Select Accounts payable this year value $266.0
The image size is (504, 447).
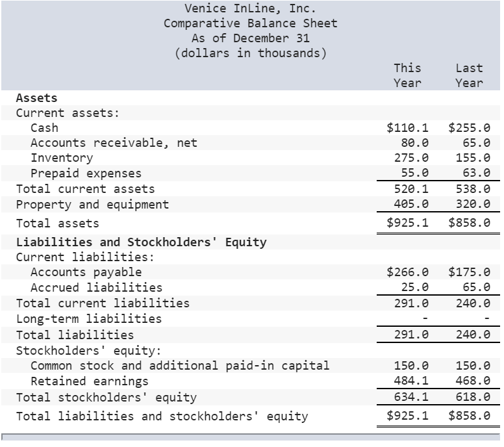(407, 272)
